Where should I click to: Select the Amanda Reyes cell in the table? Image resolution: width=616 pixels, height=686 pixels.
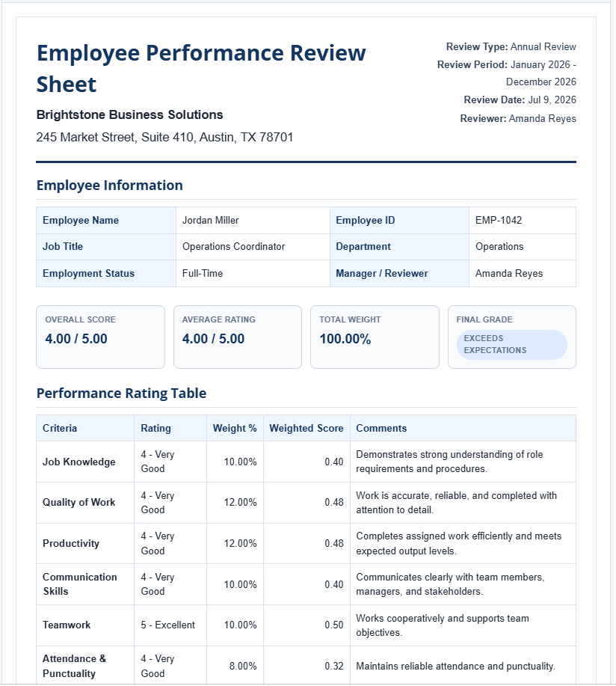(523, 274)
